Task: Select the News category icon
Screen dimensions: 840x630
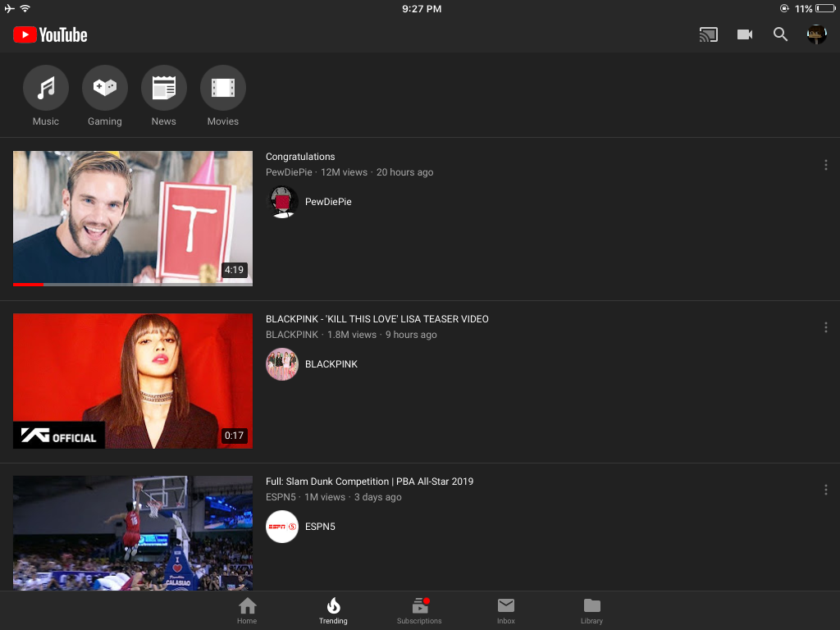Action: click(164, 87)
